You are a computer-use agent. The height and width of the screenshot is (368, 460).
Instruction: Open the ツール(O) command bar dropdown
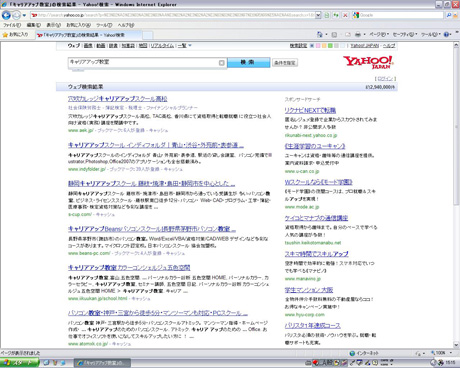[x=431, y=34]
